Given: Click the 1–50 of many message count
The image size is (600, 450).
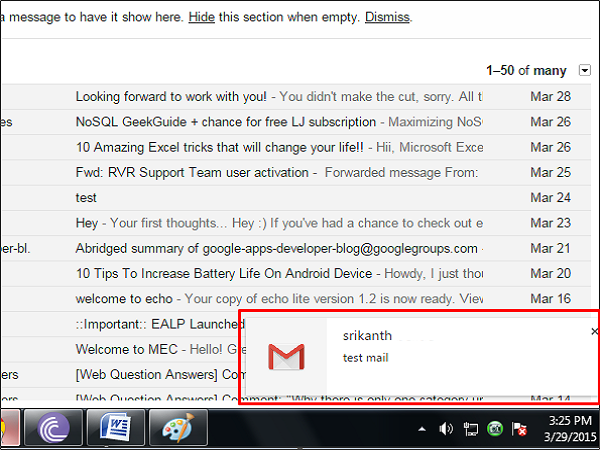Looking at the screenshot, I should point(526,70).
